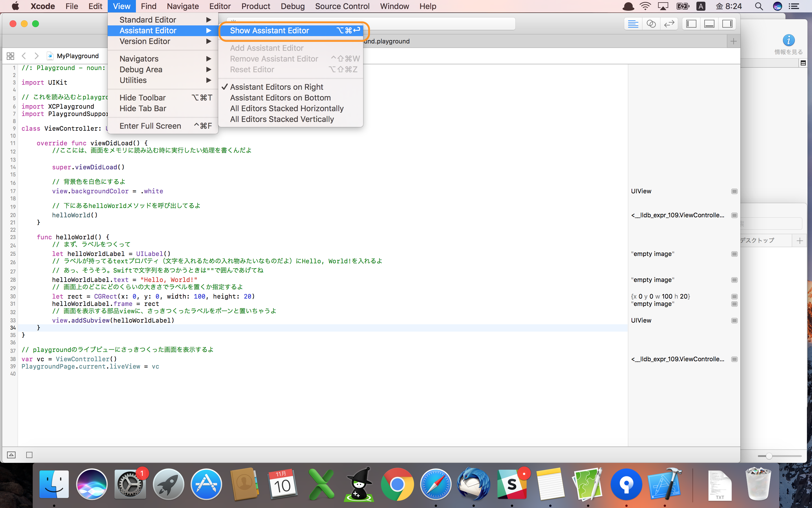
Task: Open the Product menu
Action: pos(256,6)
